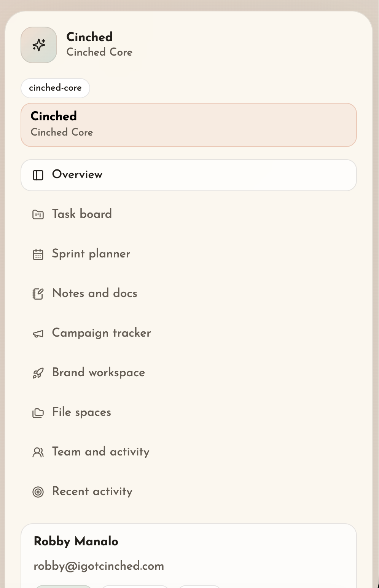This screenshot has height=588, width=379.
Task: Click the Cinched title in header
Action: click(x=89, y=37)
